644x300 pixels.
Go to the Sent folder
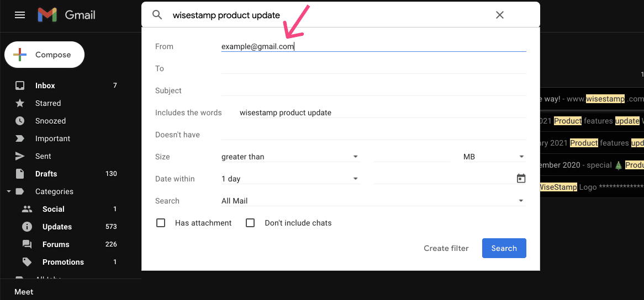43,156
